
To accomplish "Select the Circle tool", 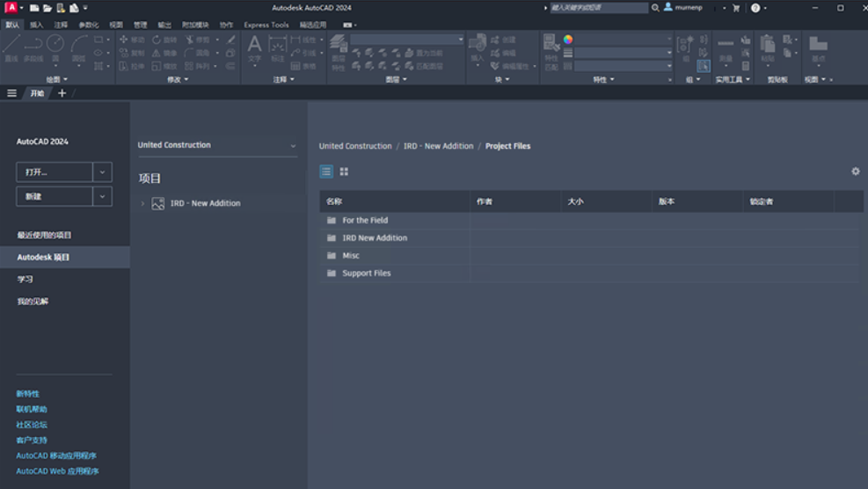I will point(55,47).
